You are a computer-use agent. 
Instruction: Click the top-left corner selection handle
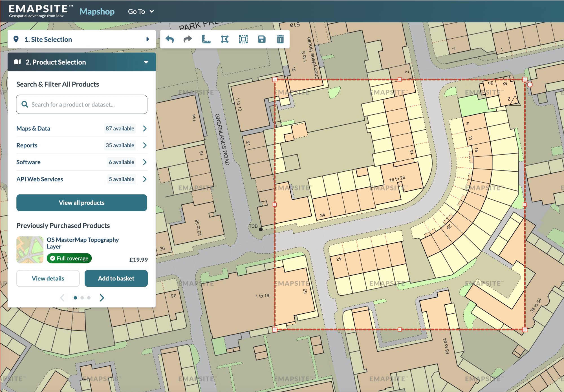[275, 79]
